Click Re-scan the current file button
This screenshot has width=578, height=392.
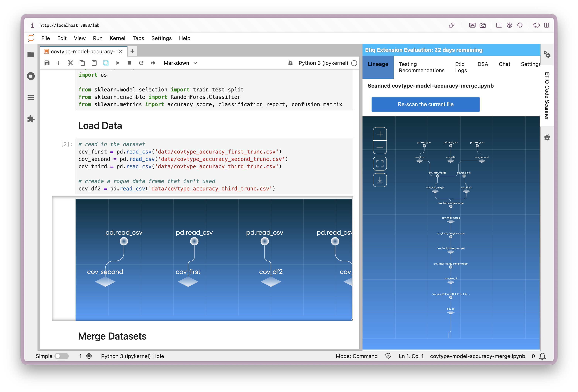point(425,104)
